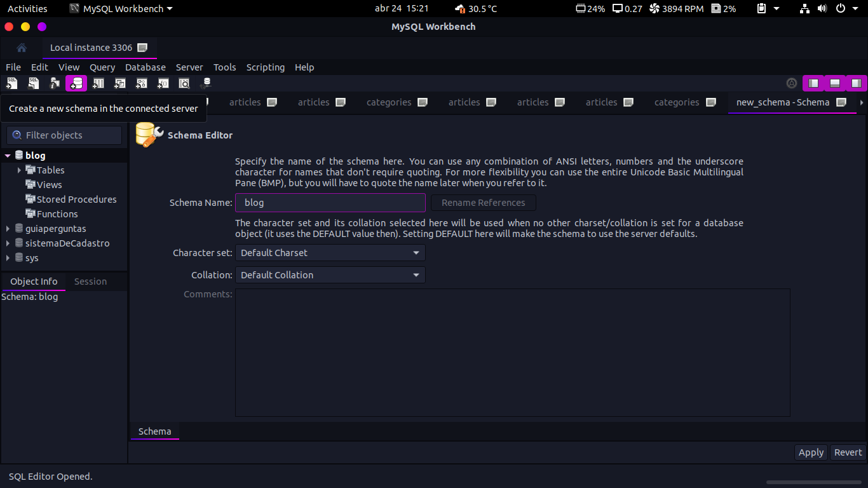Screen dimensions: 868x488
Task: Create a new function toolbar icon
Action: (163, 83)
